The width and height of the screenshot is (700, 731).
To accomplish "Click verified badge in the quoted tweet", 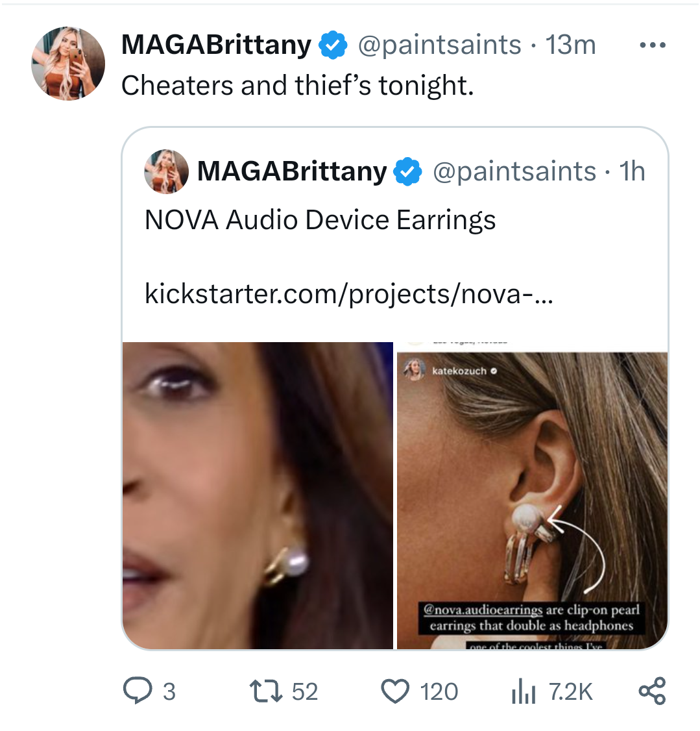I will pyautogui.click(x=409, y=171).
